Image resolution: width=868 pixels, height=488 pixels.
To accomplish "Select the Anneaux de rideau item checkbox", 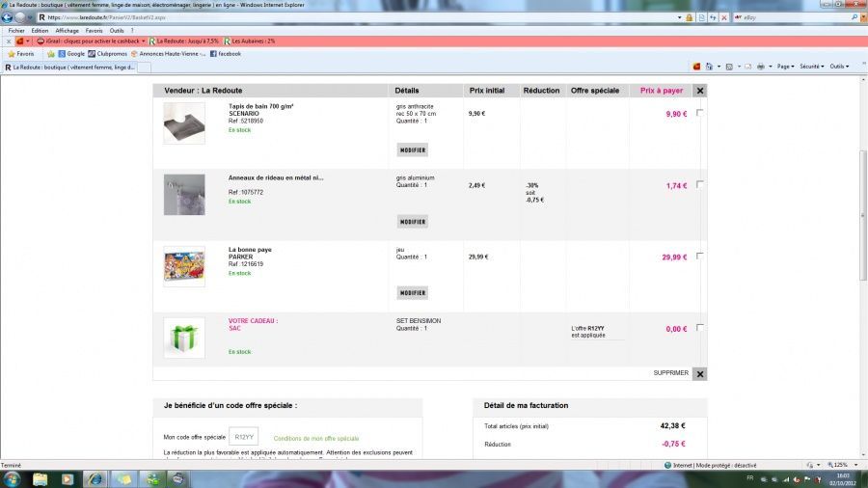I will [699, 184].
